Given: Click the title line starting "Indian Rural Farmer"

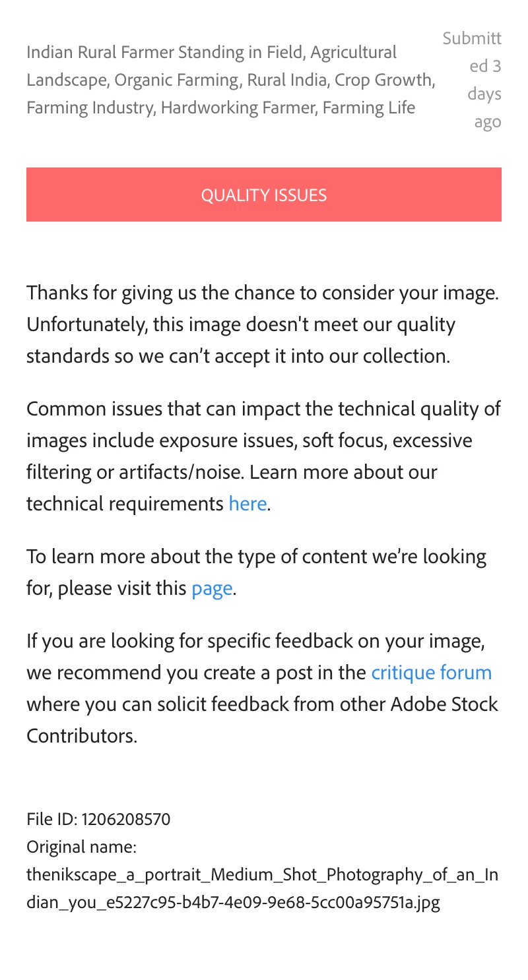Looking at the screenshot, I should (211, 52).
